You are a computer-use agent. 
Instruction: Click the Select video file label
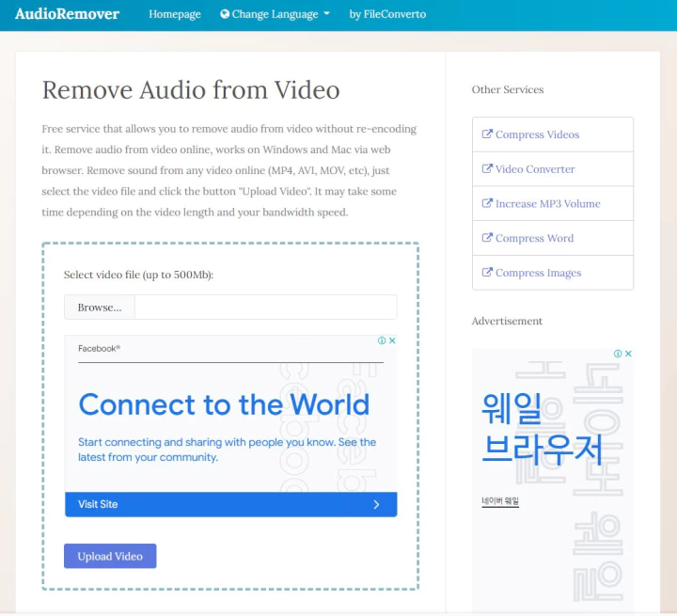pyautogui.click(x=138, y=275)
